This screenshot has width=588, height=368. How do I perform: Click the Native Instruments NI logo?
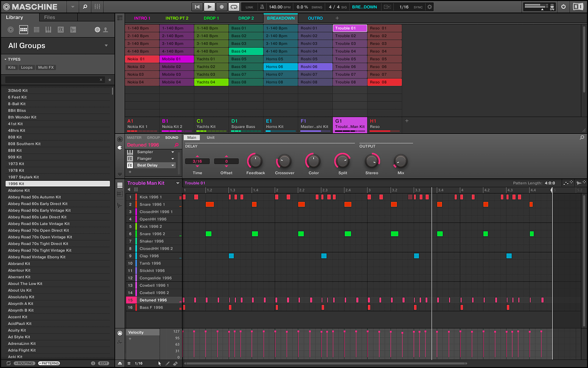click(x=578, y=7)
